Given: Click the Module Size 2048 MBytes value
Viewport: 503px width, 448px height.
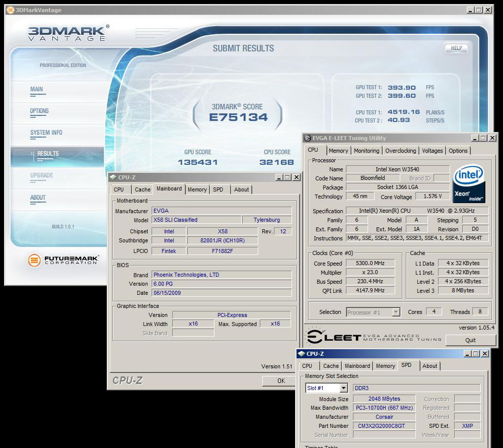Looking at the screenshot, I should point(384,399).
